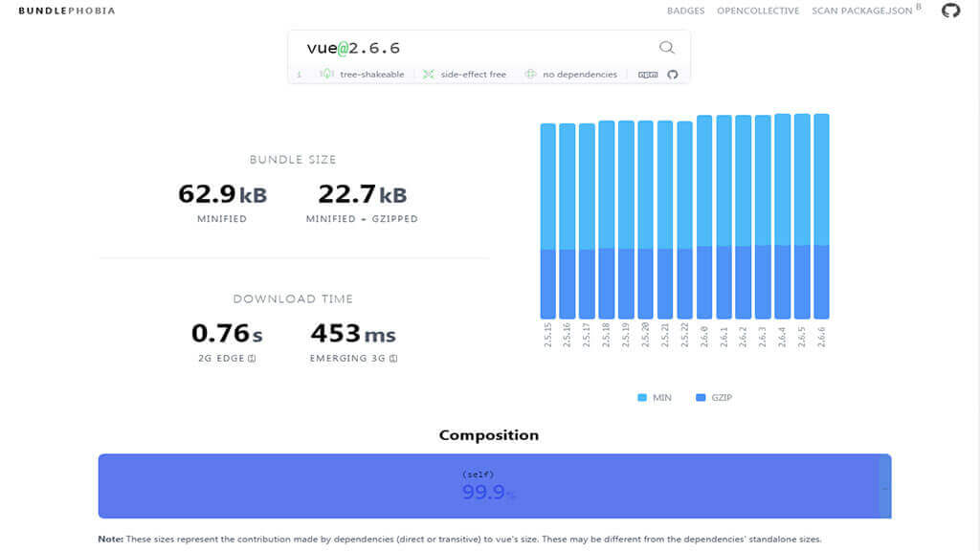Select the 2.6.2 version bar
Image resolution: width=980 pixels, height=551 pixels.
pos(743,217)
